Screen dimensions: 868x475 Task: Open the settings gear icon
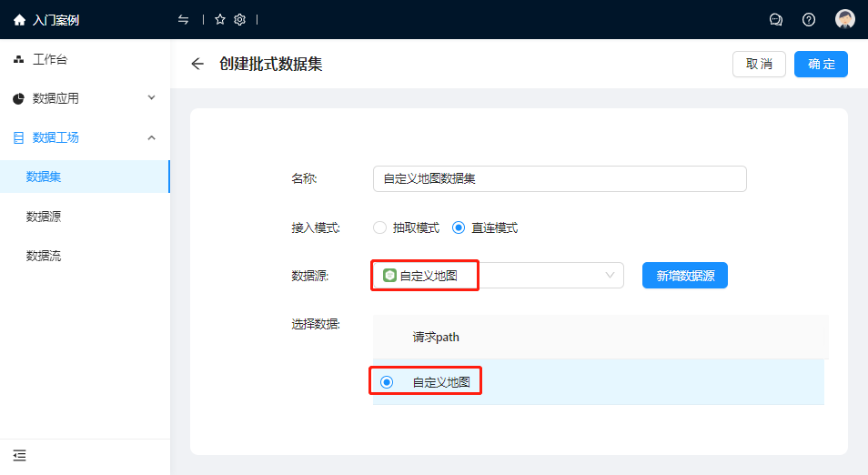coord(239,20)
